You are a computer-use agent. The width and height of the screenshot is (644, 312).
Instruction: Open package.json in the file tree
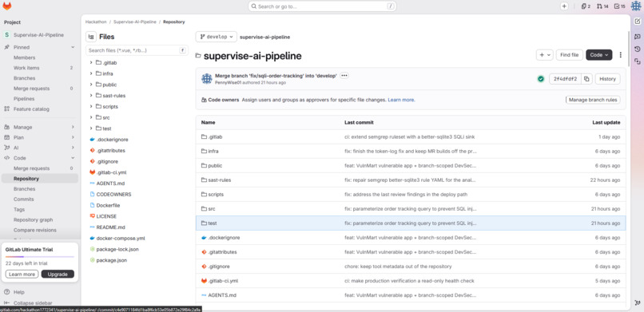111,260
